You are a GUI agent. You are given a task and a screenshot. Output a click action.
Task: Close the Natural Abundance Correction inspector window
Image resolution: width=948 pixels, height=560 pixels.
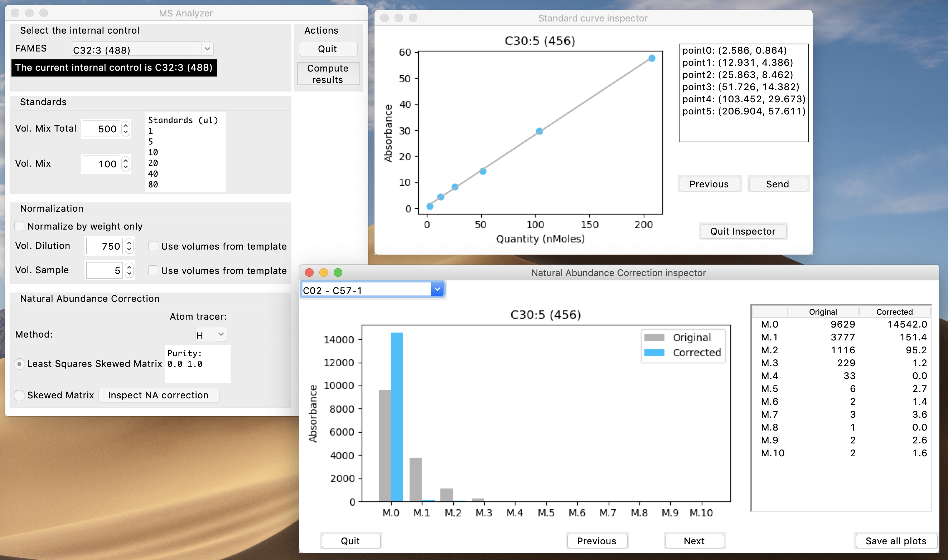tap(309, 272)
